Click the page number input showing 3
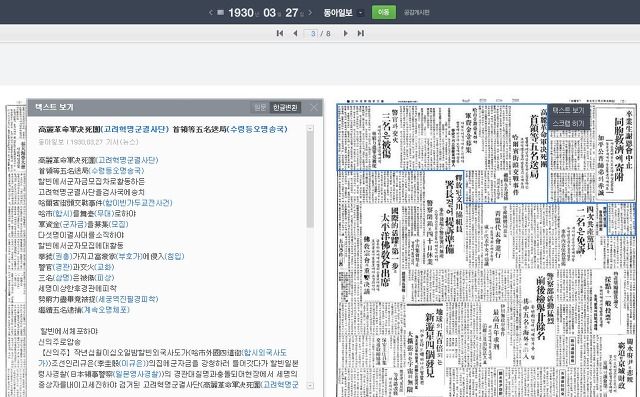The height and width of the screenshot is (397, 640). tap(311, 33)
